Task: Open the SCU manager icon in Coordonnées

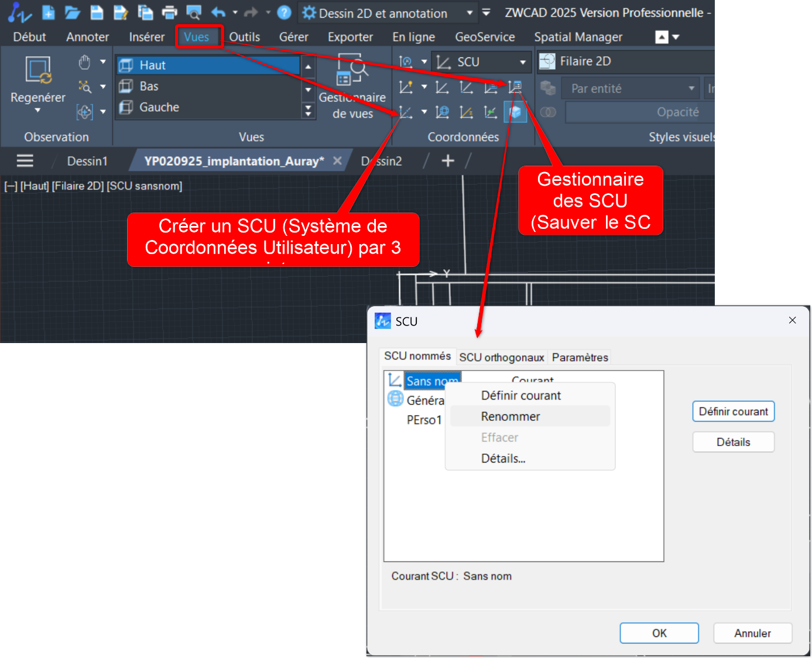Action: tap(515, 87)
